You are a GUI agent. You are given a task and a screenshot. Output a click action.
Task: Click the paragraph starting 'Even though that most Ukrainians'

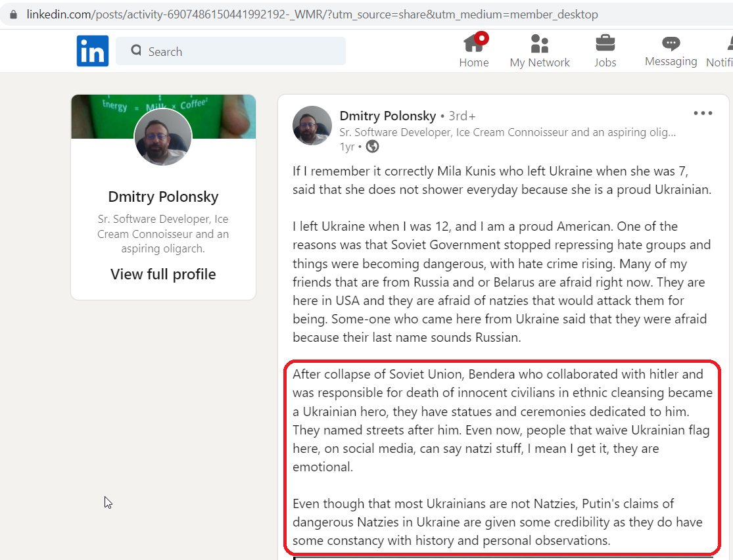[498, 522]
